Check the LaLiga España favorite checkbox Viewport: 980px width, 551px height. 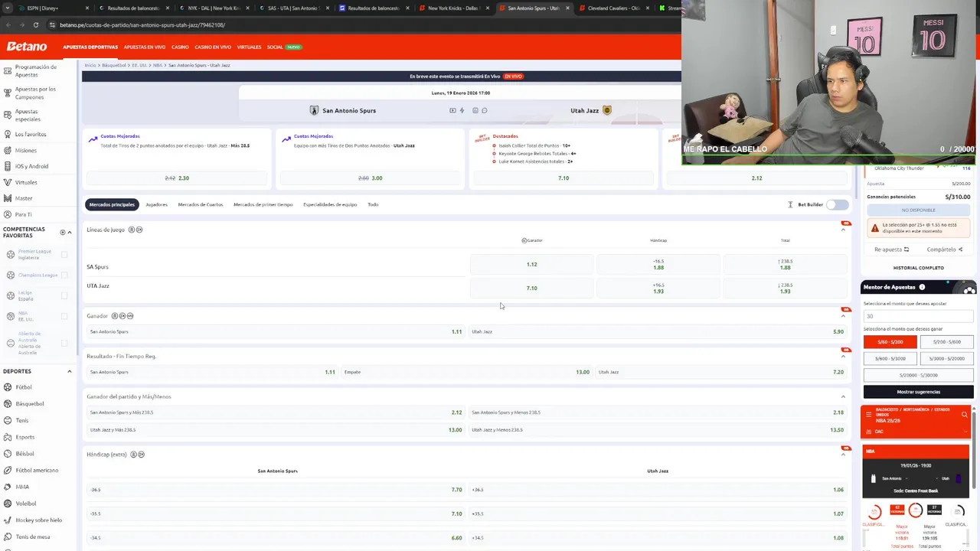64,295
